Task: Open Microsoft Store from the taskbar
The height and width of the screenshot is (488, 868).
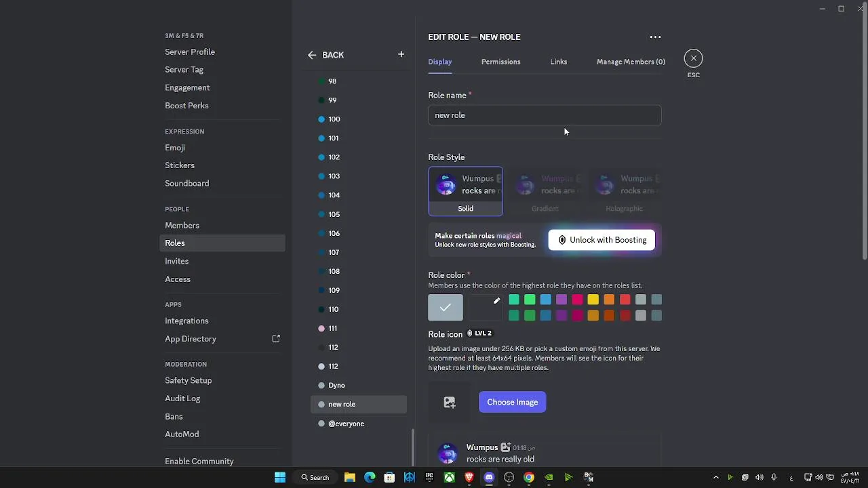Action: coord(389,477)
